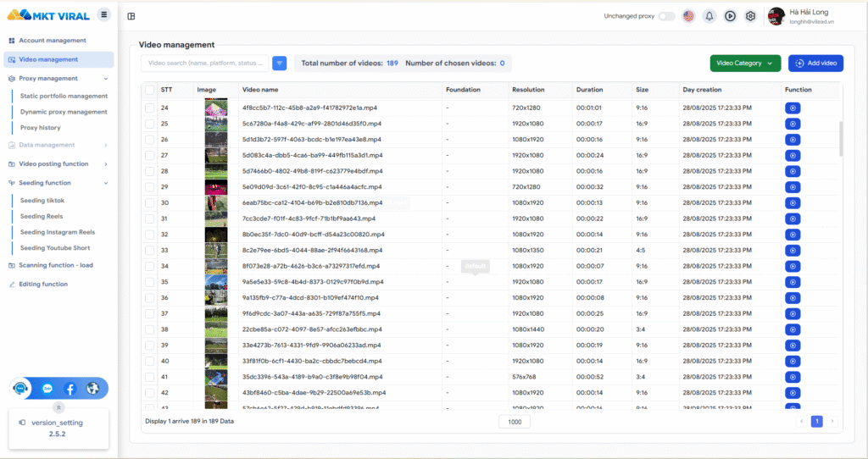The image size is (868, 459).
Task: Go to next page arrow
Action: tap(832, 422)
